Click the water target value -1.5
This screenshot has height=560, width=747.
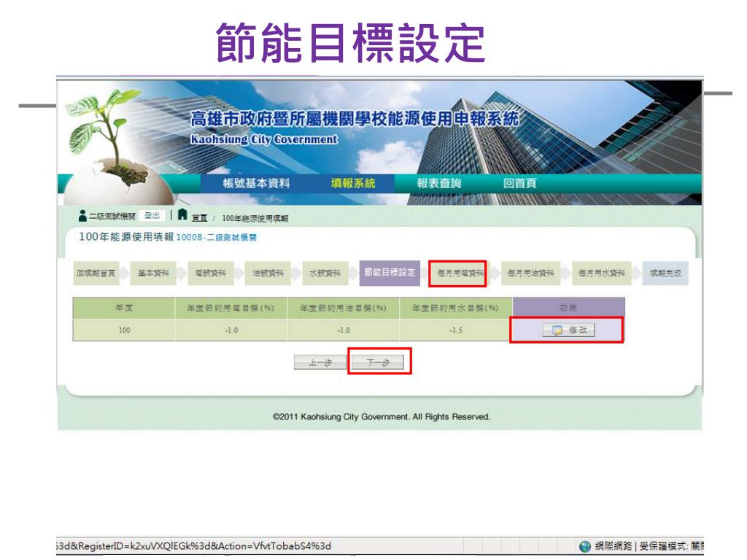(456, 330)
